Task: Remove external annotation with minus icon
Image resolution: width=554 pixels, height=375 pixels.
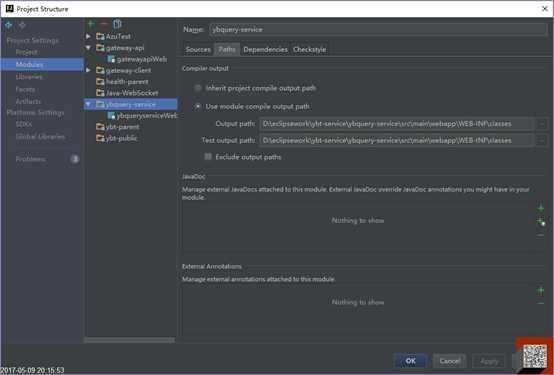Action: [541, 303]
